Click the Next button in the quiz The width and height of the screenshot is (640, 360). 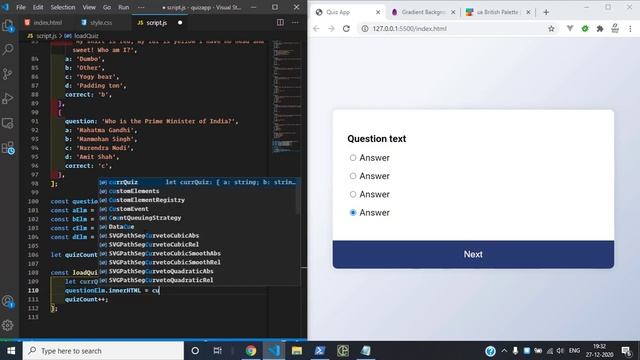click(473, 254)
